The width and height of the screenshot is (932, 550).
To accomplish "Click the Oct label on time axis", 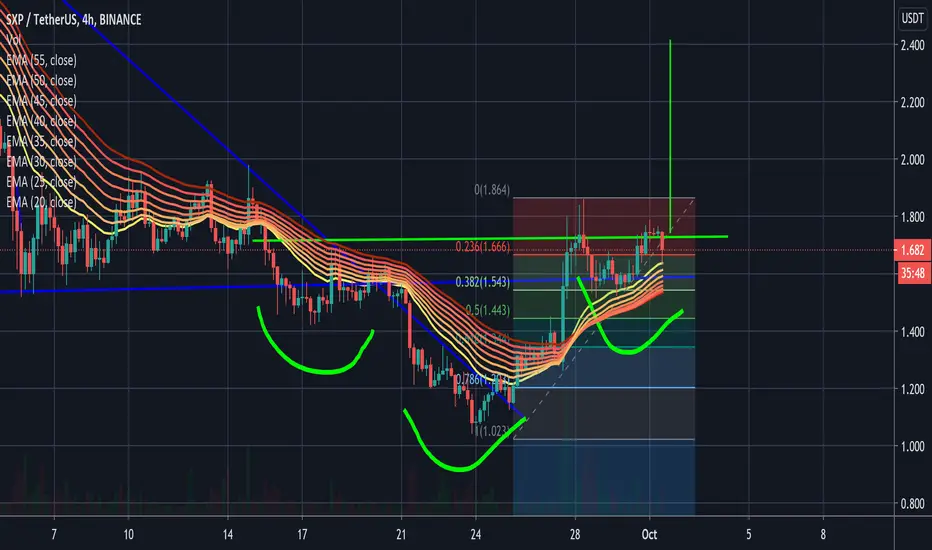I will pyautogui.click(x=649, y=535).
